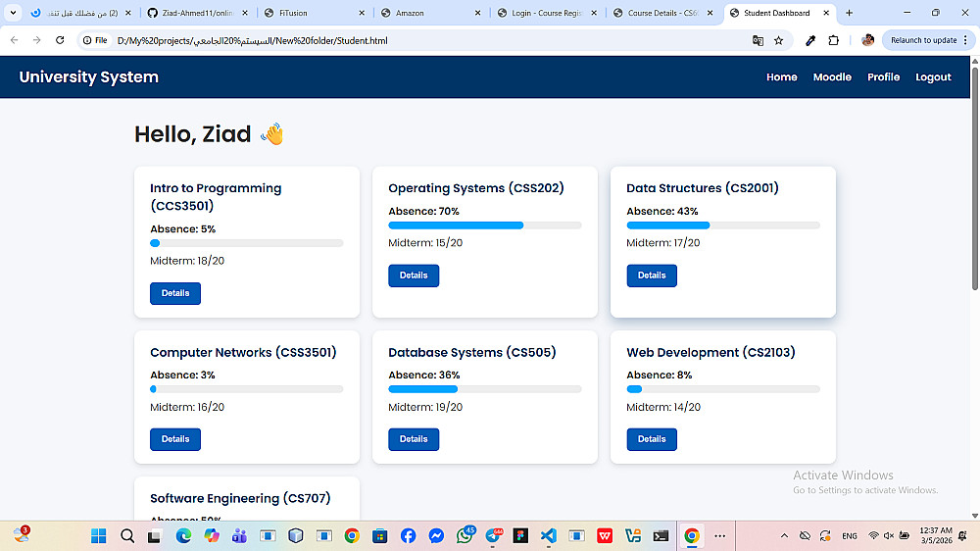Open the red WPS Office taskbar icon
Viewport: 980px width, 551px height.
coord(605,536)
